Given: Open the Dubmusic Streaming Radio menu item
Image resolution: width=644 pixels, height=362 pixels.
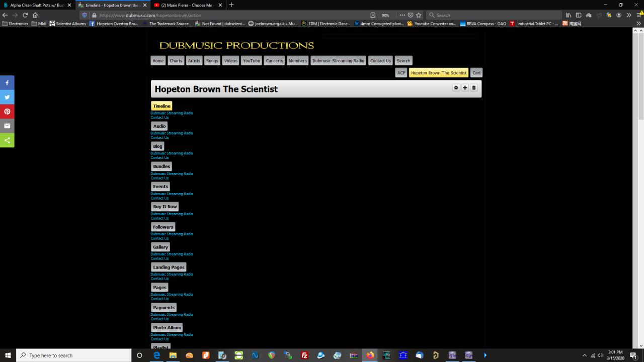Looking at the screenshot, I should (338, 61).
